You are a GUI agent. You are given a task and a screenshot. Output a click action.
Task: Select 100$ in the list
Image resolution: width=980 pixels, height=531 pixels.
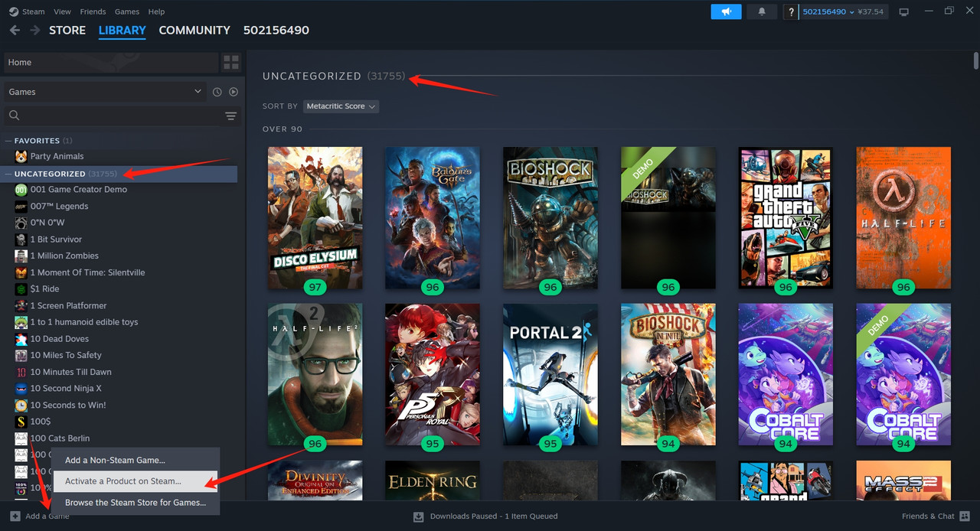(41, 422)
